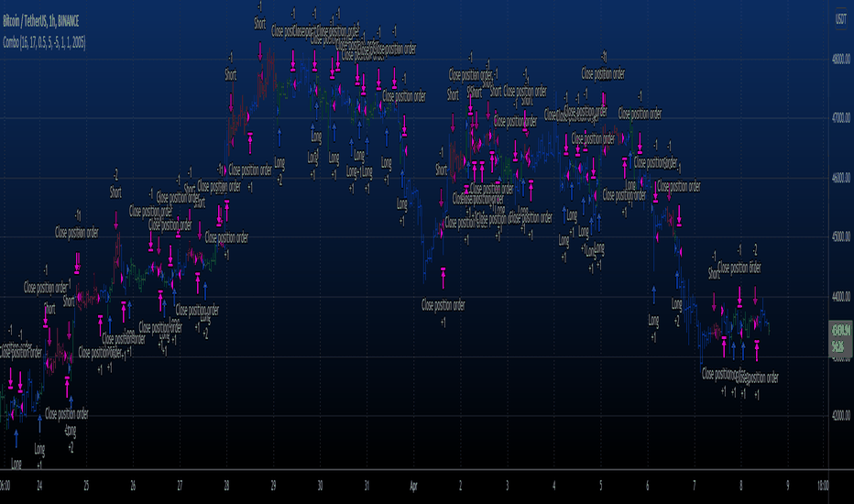Screen dimensions: 854x504
Task: Select the Combo strategy legend line
Action: click(x=44, y=42)
